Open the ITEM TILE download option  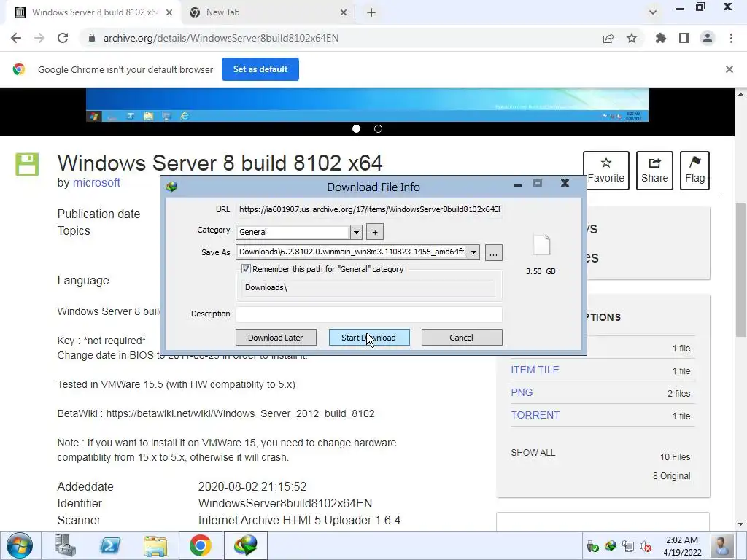[535, 370]
